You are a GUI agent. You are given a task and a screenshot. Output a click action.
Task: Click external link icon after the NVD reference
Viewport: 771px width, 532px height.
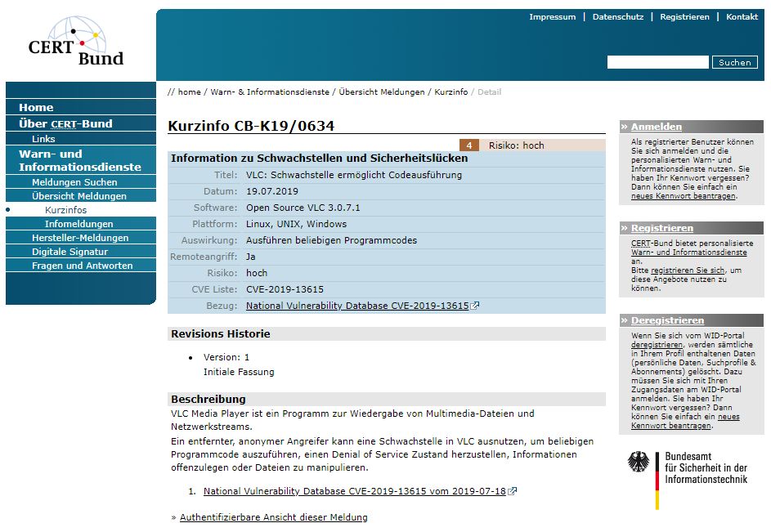[510, 491]
